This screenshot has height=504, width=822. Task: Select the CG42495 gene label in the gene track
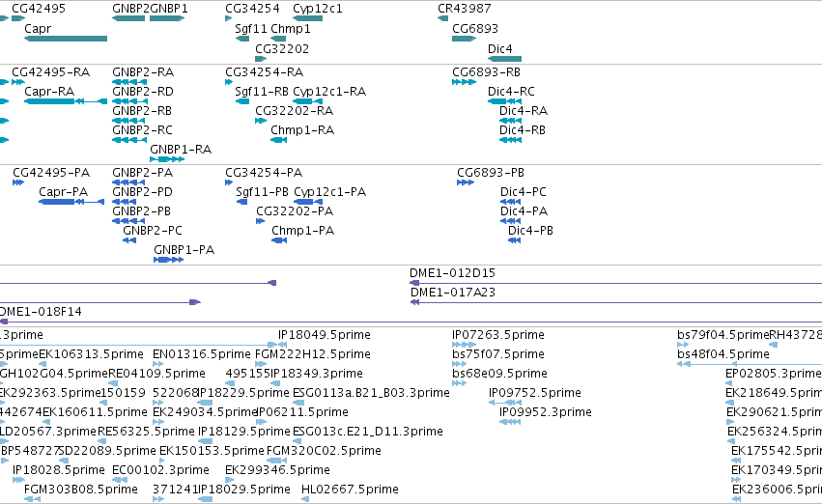click(39, 9)
